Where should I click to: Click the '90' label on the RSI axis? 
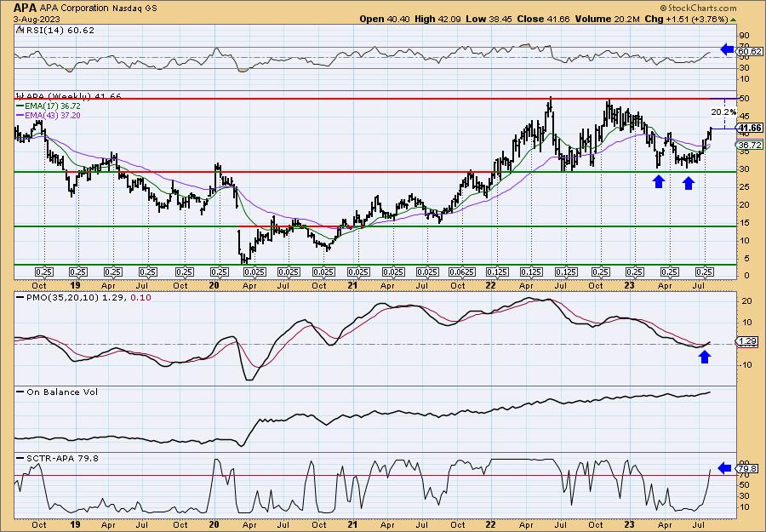pyautogui.click(x=744, y=36)
